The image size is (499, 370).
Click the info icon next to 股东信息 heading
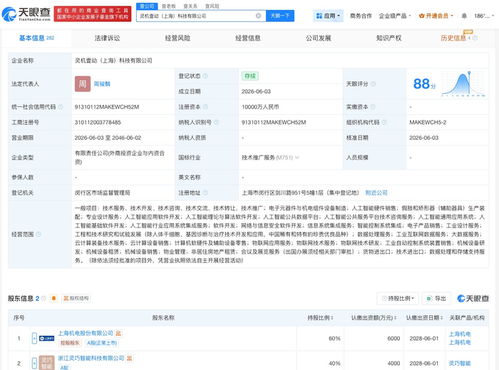tap(44, 298)
